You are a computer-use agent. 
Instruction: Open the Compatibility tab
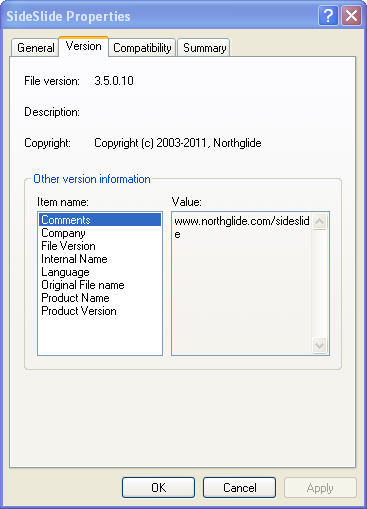142,48
